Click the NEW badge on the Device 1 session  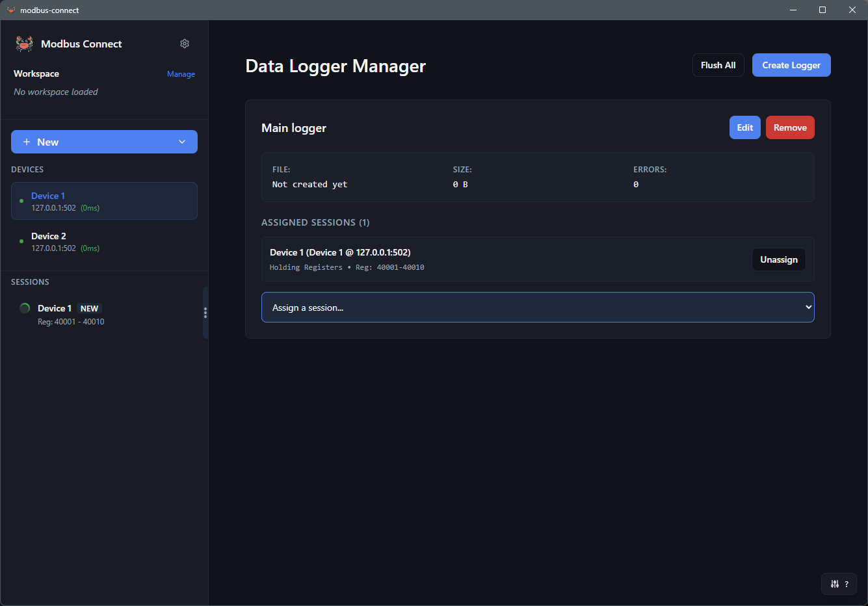click(x=90, y=308)
